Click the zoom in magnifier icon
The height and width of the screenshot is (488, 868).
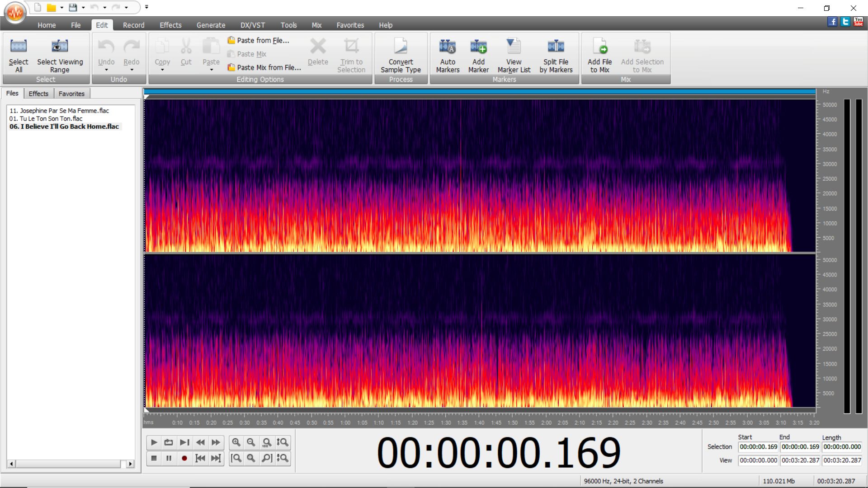click(x=236, y=442)
